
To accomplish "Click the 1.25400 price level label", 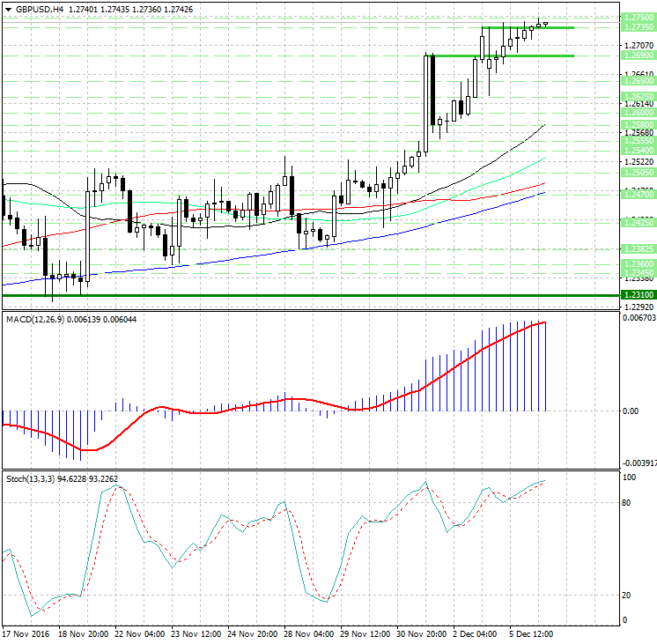I will point(639,150).
